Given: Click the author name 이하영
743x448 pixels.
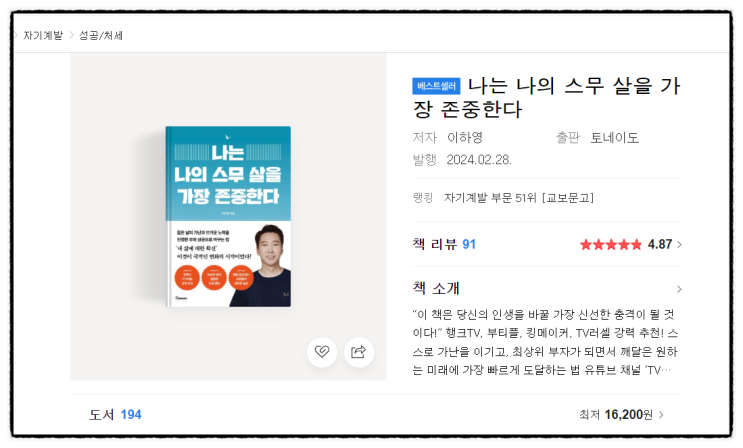Looking at the screenshot, I should tap(465, 137).
